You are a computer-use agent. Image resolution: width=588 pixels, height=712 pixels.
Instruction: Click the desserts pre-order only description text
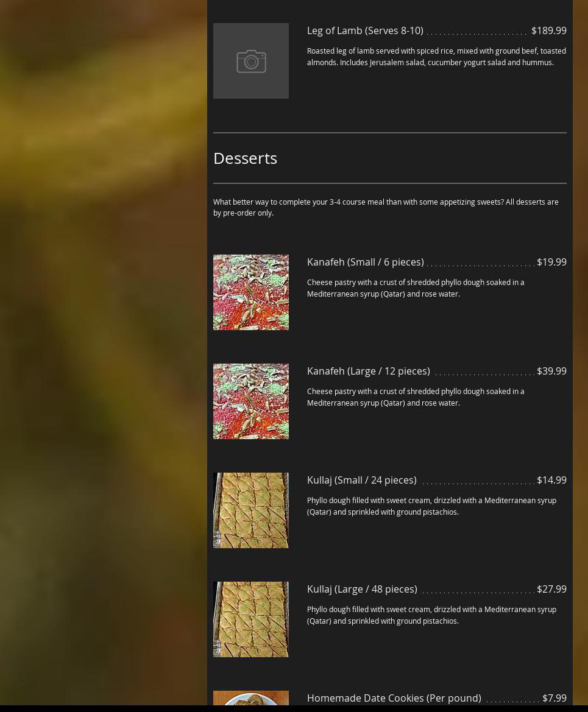(386, 208)
